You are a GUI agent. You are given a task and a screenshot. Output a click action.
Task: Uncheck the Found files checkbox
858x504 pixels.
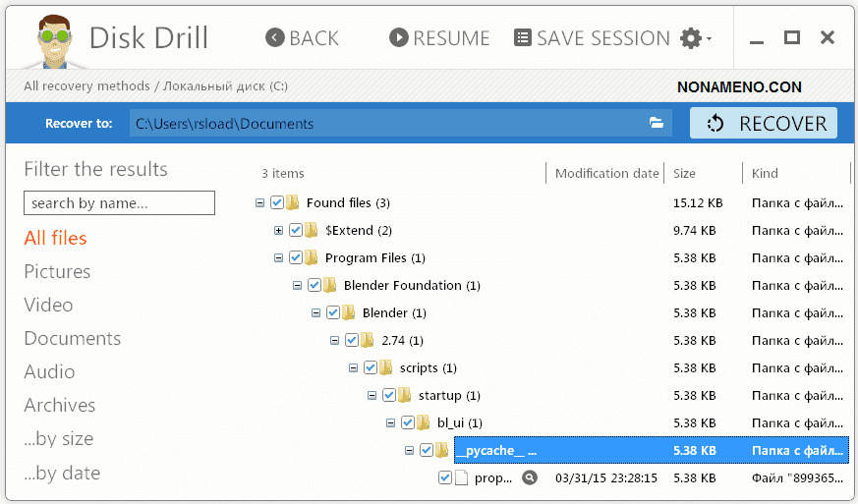coord(277,203)
